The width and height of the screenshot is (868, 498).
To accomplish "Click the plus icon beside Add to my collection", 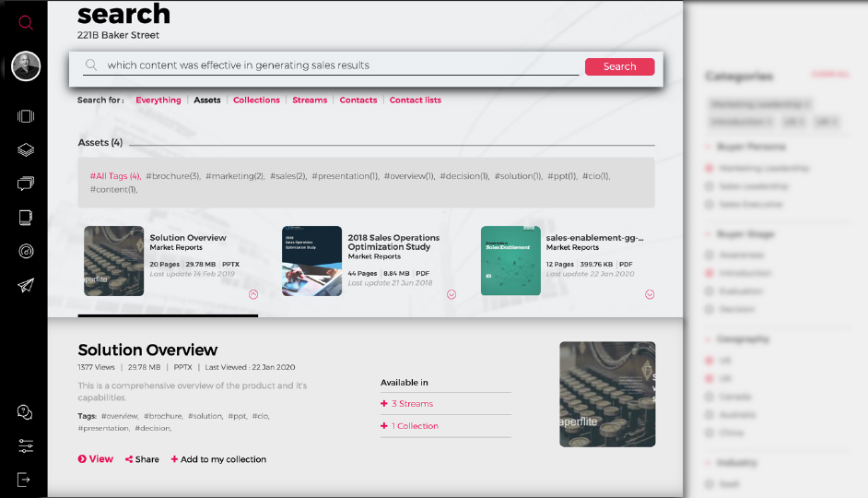I will 174,459.
